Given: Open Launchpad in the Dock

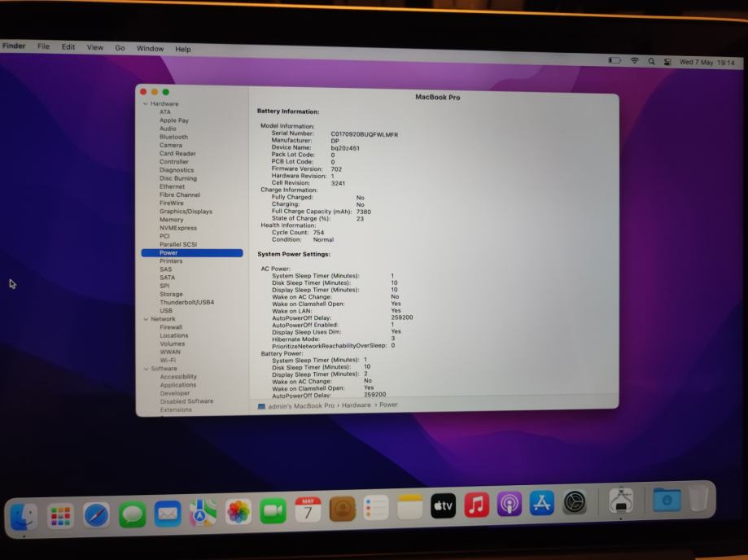Looking at the screenshot, I should pyautogui.click(x=60, y=515).
